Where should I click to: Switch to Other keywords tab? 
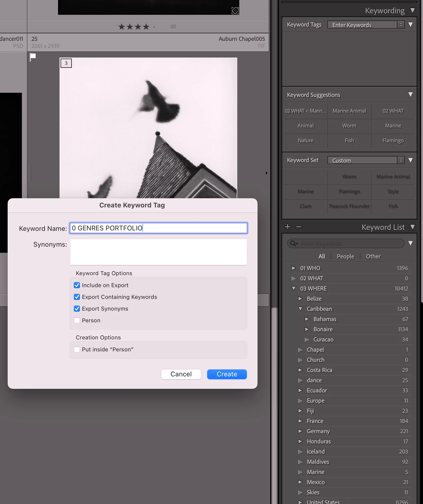tap(373, 256)
